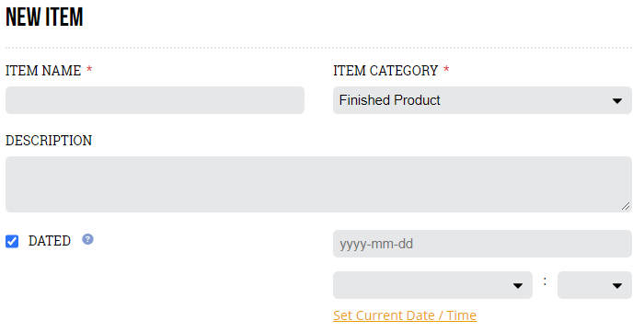Viewport: 644px width, 332px height.
Task: Open the hour dropdown below the date field
Action: [432, 285]
